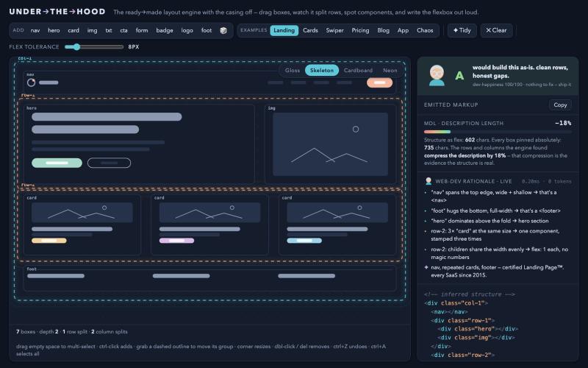
Task: Load the Blog example
Action: [383, 30]
